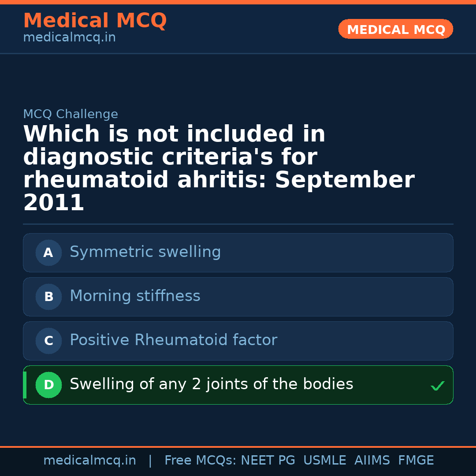Click the "Free MCQs:" footer label

[x=201, y=461]
